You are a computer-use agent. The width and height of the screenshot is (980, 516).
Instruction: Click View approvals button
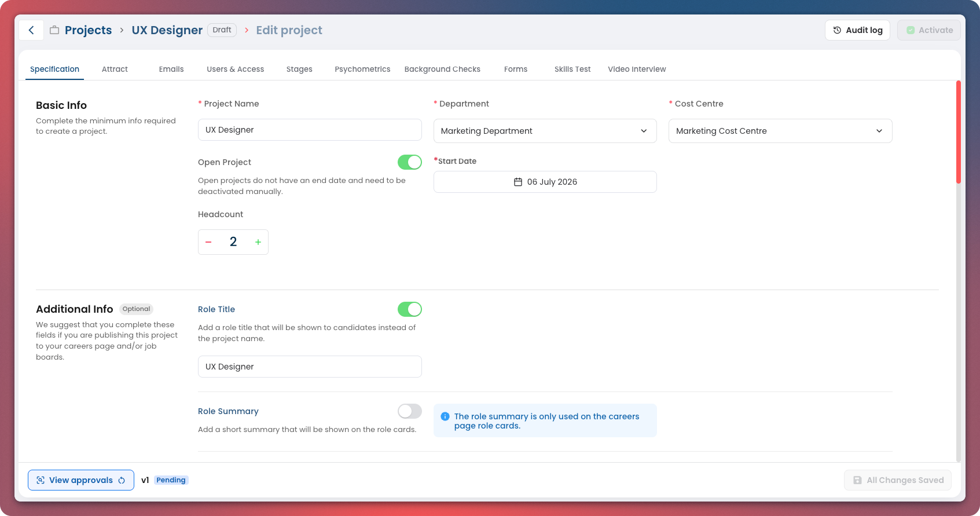pyautogui.click(x=81, y=480)
